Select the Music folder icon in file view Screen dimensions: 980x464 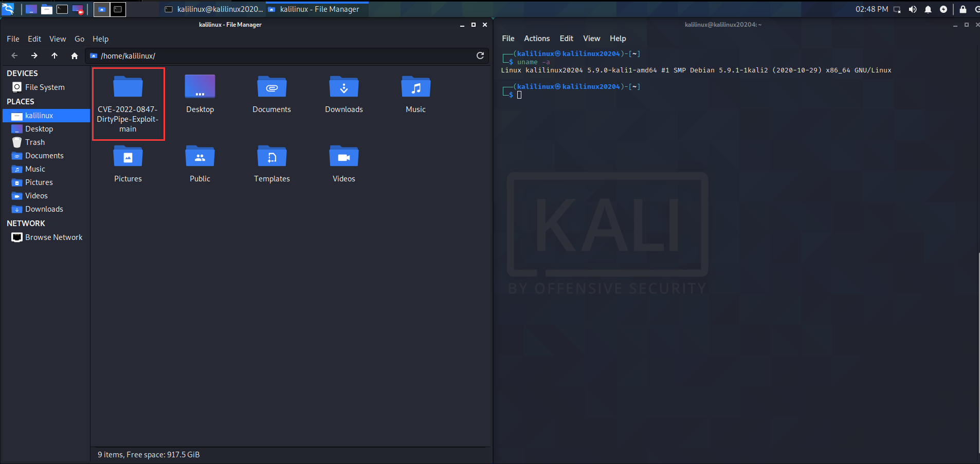(416, 87)
